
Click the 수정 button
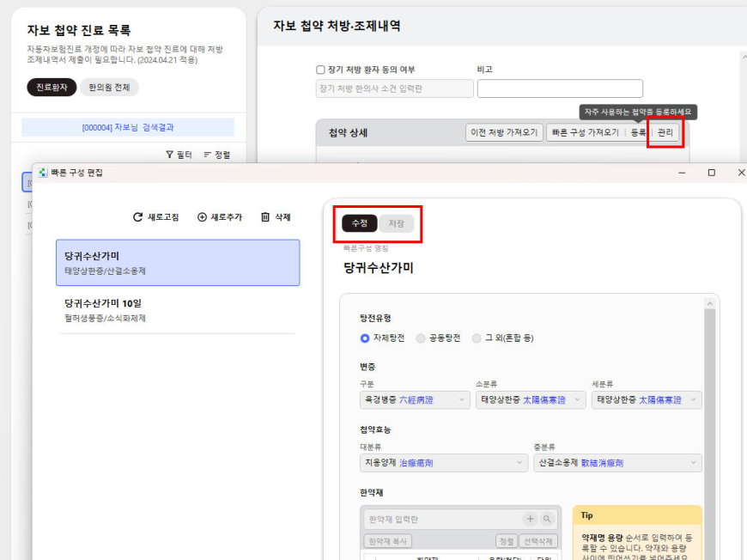(x=360, y=223)
